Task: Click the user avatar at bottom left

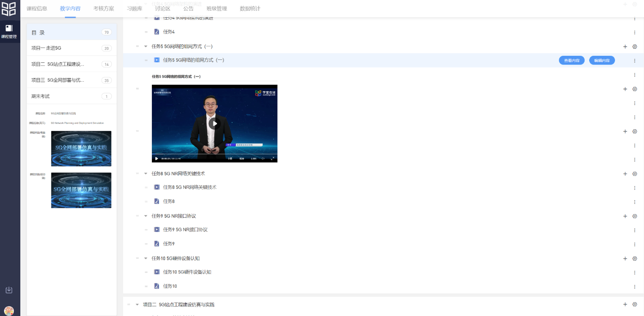Action: coord(9,310)
